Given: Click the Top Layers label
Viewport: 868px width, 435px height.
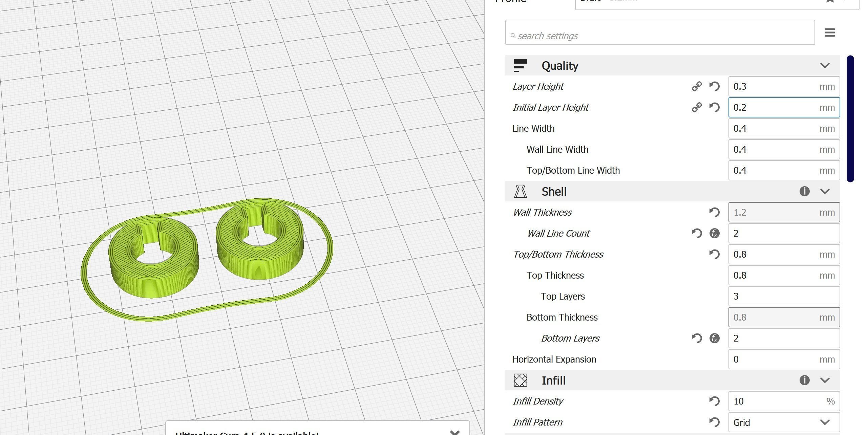Looking at the screenshot, I should (x=563, y=296).
